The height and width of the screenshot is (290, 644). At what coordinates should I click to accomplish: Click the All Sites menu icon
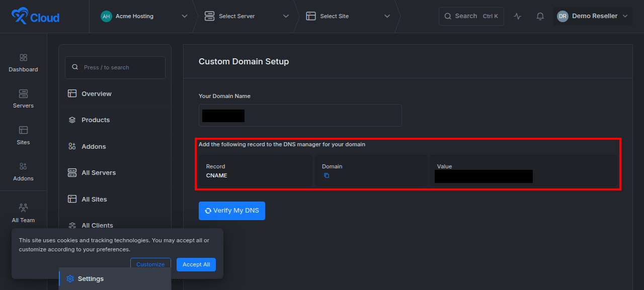click(x=72, y=199)
